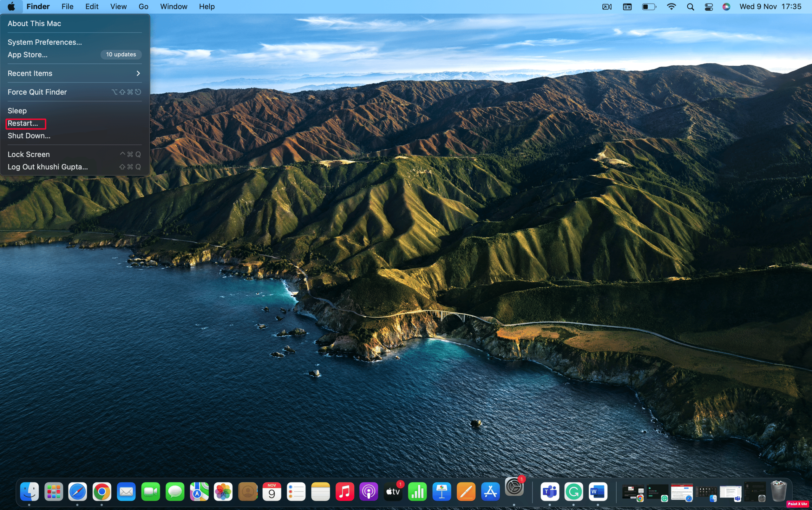
Task: Click calendar date Wed 9 Nov display
Action: click(761, 6)
